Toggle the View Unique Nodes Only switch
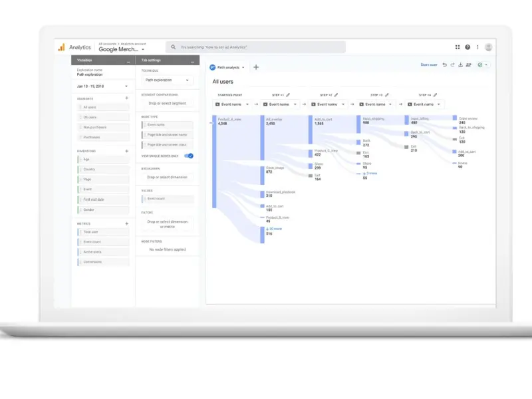The image size is (532, 399). coord(190,156)
